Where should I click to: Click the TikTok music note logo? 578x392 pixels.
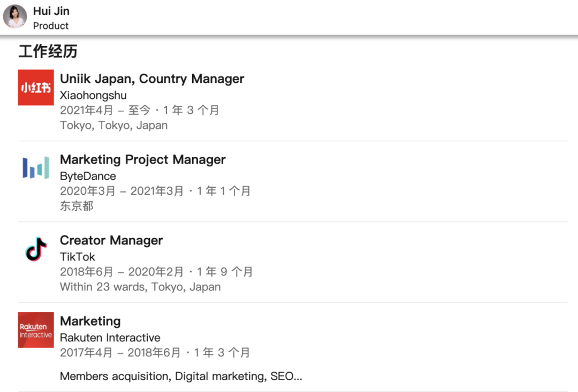click(36, 249)
